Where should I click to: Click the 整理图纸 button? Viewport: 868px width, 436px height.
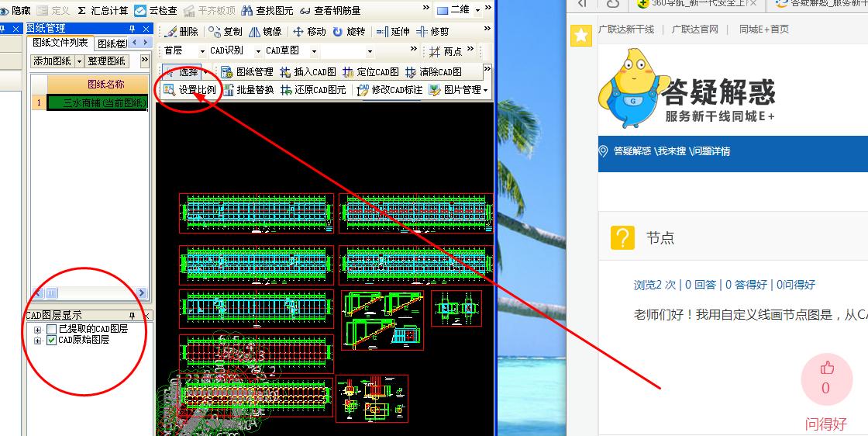[x=108, y=61]
